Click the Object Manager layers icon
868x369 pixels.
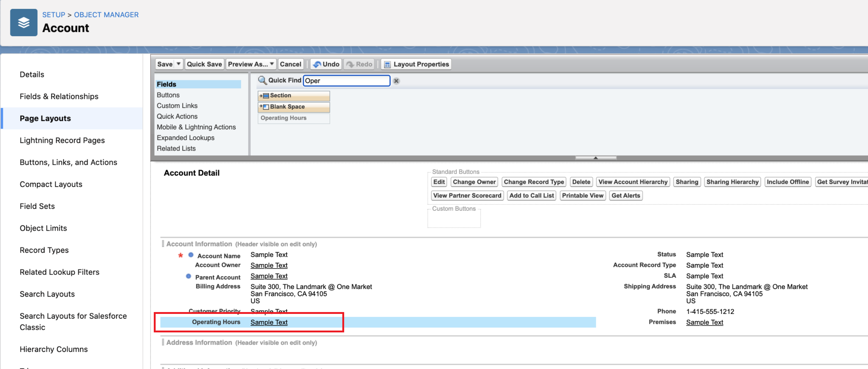[24, 23]
